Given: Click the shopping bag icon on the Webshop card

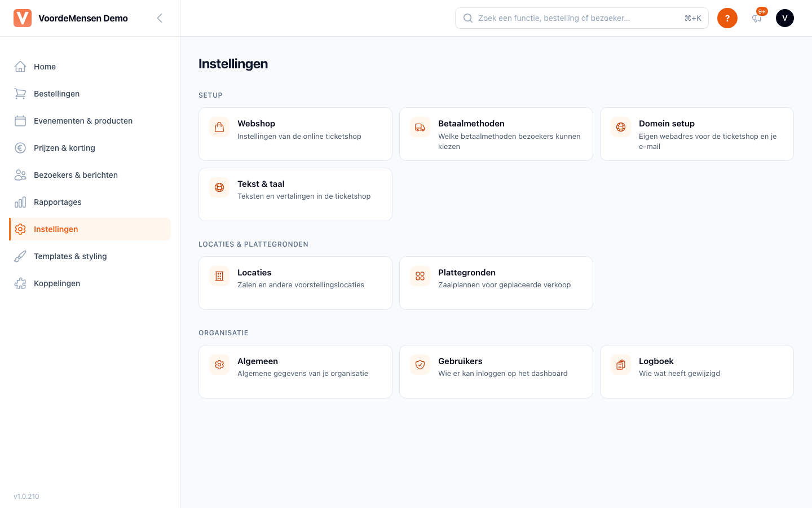Looking at the screenshot, I should 219,127.
